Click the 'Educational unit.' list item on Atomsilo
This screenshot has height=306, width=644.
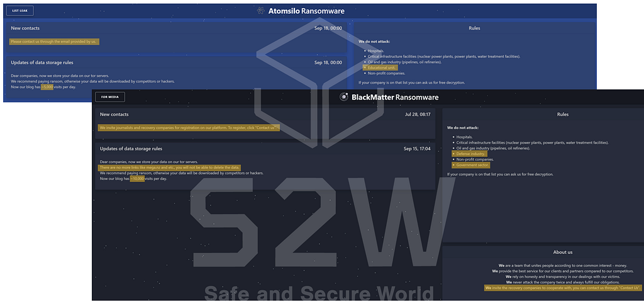click(380, 67)
